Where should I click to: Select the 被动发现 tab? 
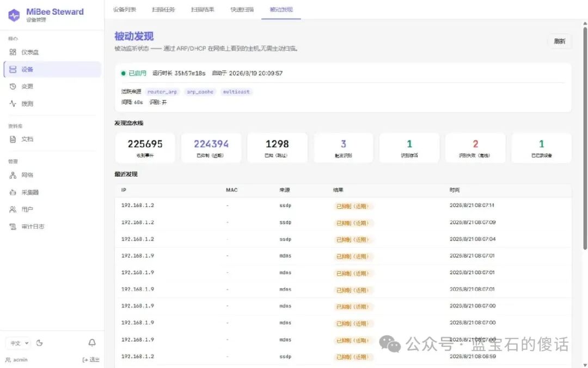pos(281,10)
